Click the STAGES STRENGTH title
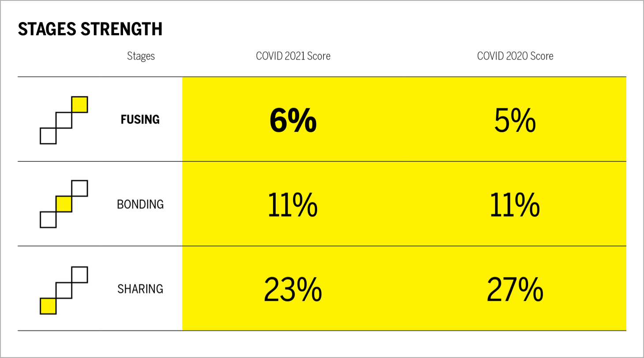This screenshot has width=644, height=358. [x=90, y=29]
